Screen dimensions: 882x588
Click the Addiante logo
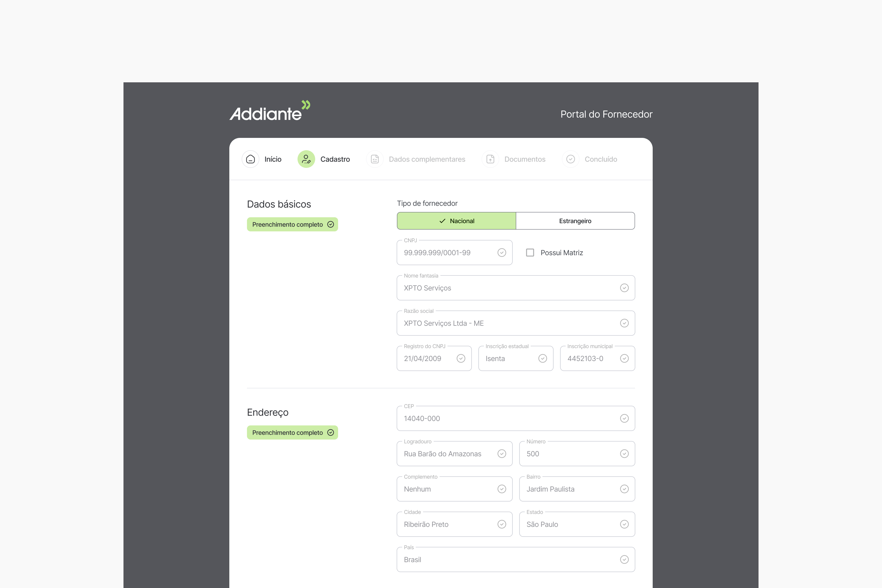(x=270, y=111)
